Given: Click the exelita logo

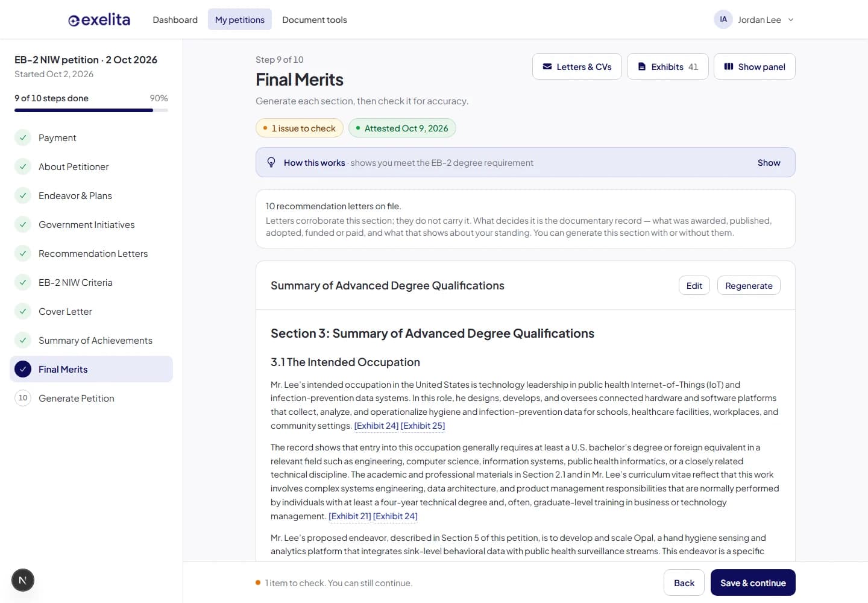Looking at the screenshot, I should click(99, 20).
